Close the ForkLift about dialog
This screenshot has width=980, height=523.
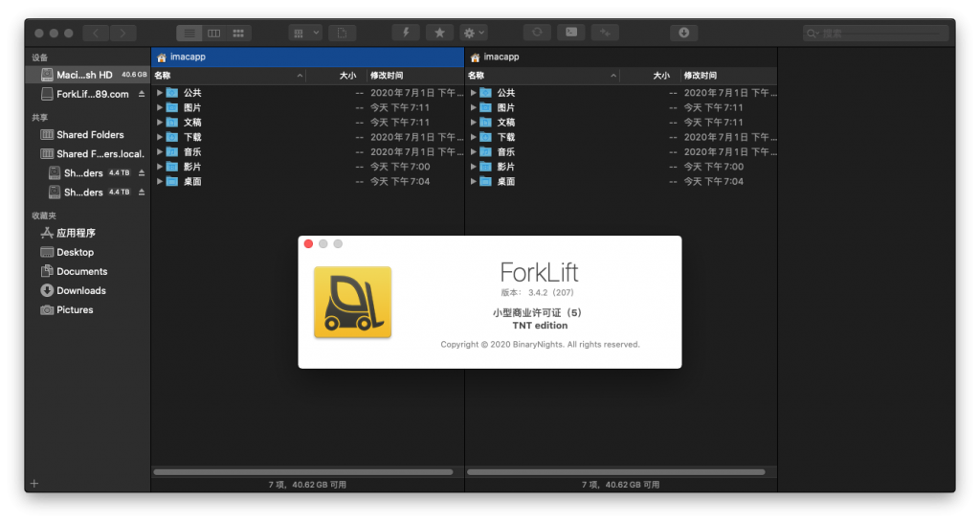pyautogui.click(x=308, y=244)
